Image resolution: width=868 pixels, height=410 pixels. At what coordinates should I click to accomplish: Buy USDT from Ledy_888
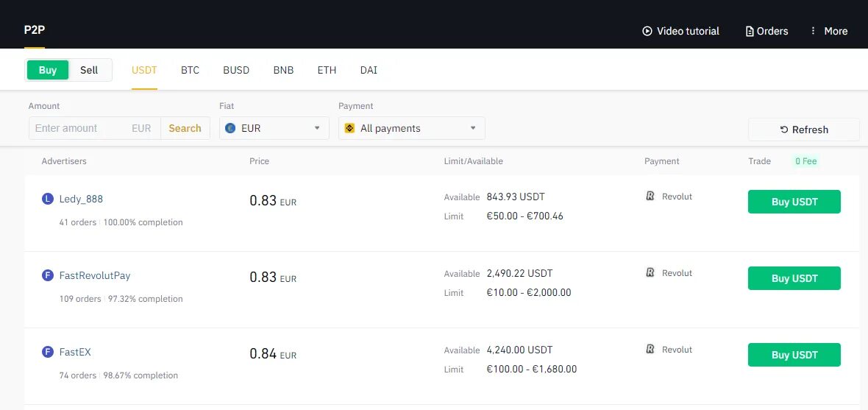794,202
